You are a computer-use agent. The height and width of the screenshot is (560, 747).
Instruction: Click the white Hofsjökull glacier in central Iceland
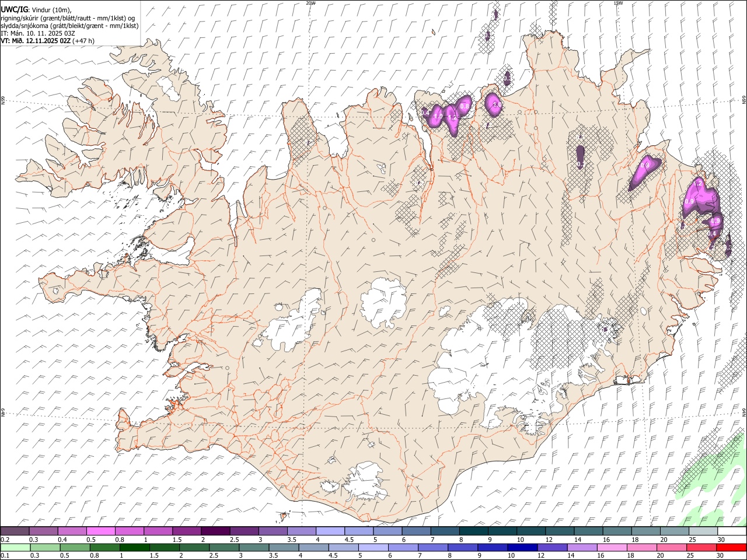coord(383,302)
